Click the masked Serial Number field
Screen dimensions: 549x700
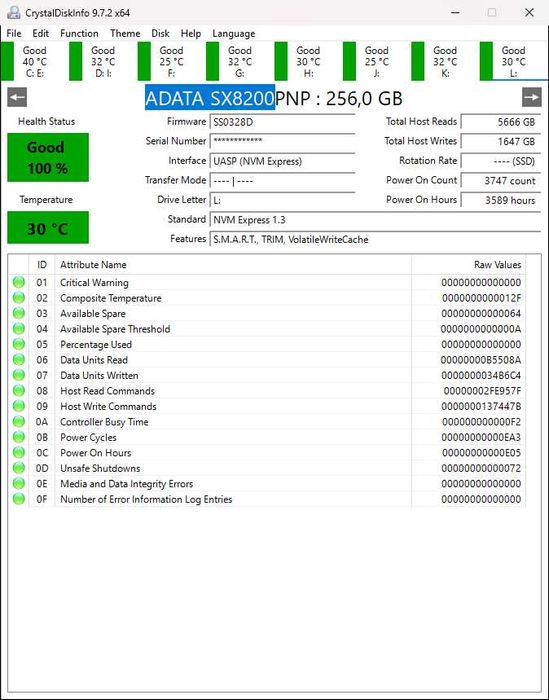[x=282, y=141]
